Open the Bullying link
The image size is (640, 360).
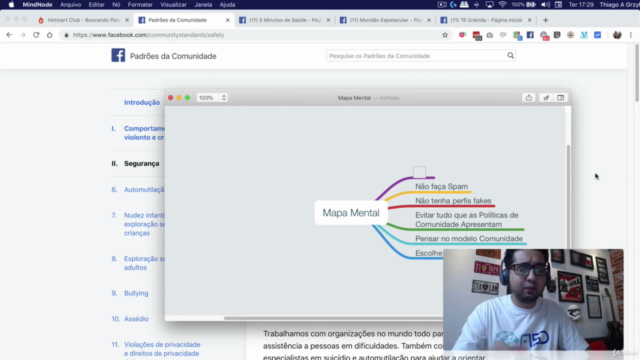tap(136, 293)
